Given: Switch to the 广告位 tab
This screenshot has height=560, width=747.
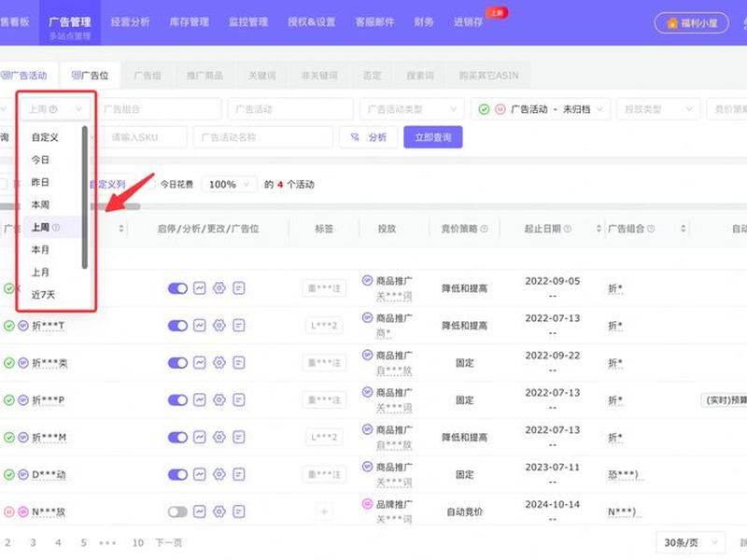Looking at the screenshot, I should 90,76.
